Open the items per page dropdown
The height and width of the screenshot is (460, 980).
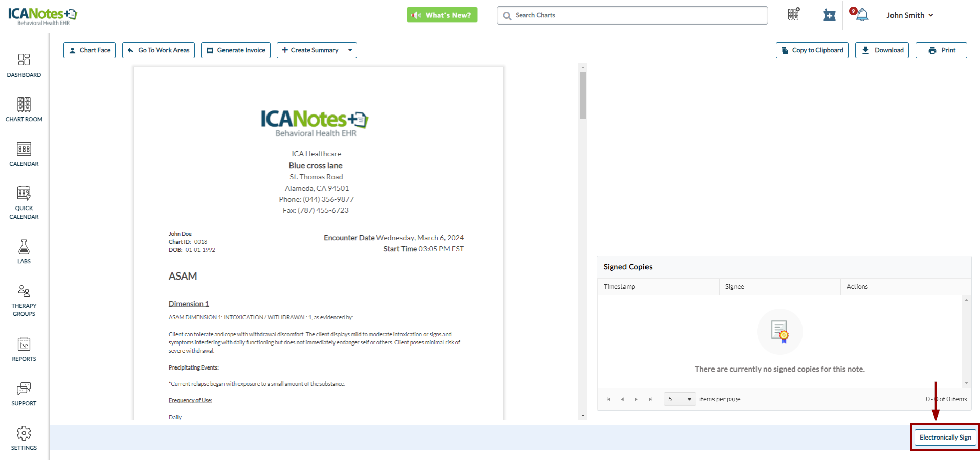(x=680, y=399)
